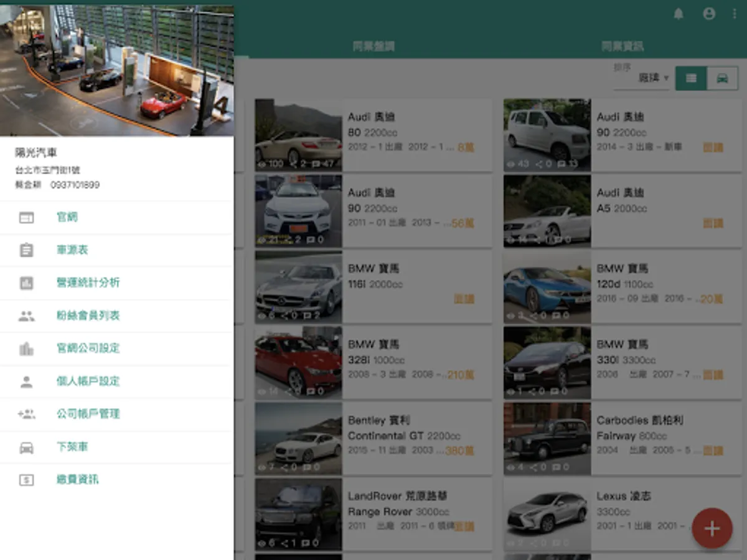Click the 380萬 price on Bentley
Image resolution: width=747 pixels, height=560 pixels.
click(x=460, y=451)
